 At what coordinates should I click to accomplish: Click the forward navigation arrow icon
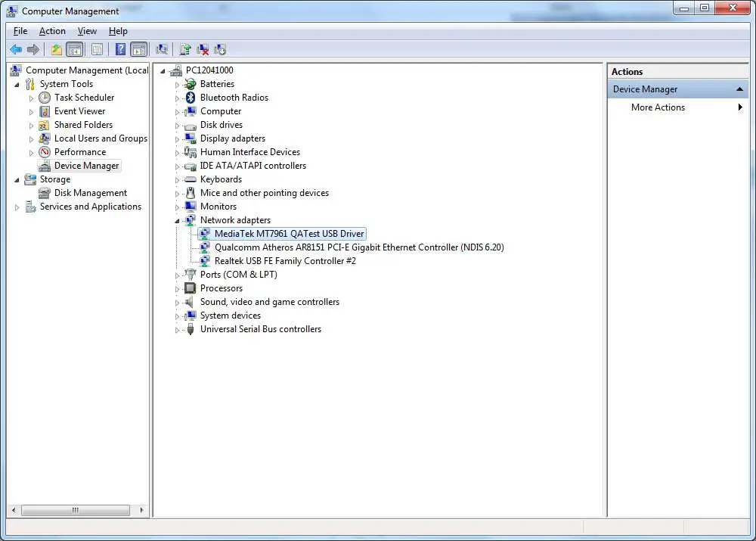(33, 49)
